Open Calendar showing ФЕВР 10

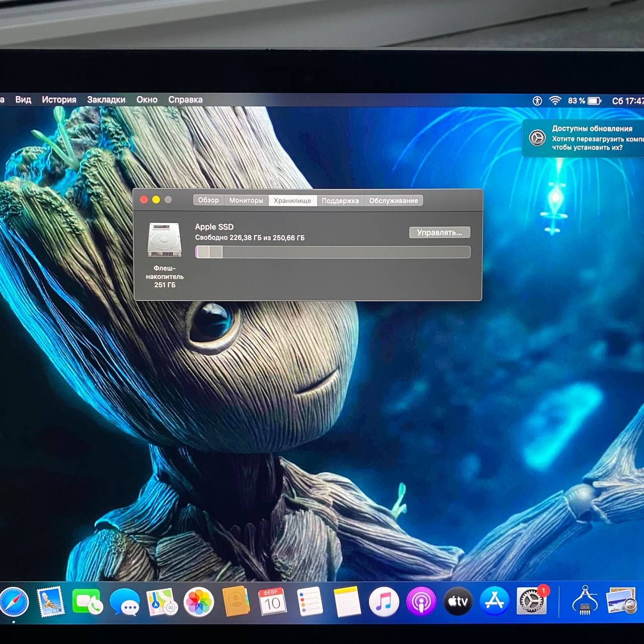point(272,602)
